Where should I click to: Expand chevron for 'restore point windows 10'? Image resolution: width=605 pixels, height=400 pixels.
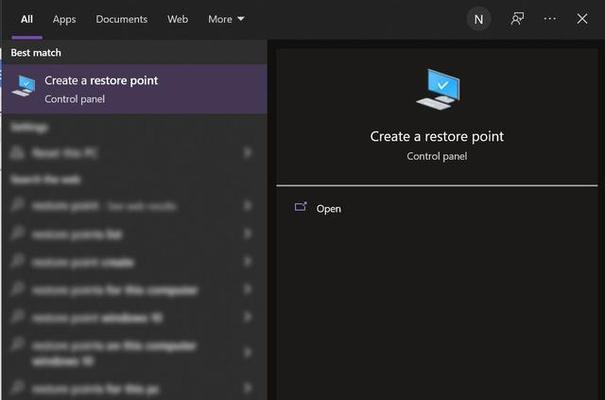tap(247, 317)
